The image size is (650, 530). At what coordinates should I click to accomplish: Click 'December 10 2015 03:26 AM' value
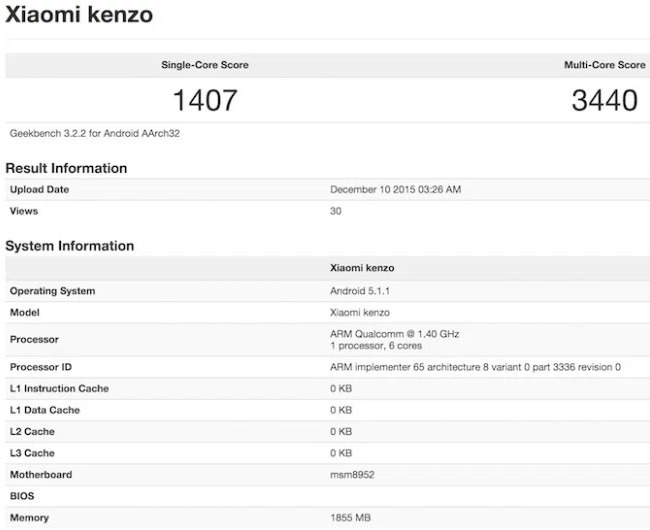tap(395, 189)
